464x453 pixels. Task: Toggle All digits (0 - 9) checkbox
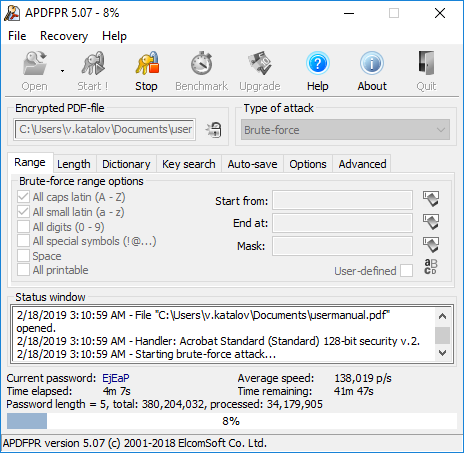coord(23,227)
